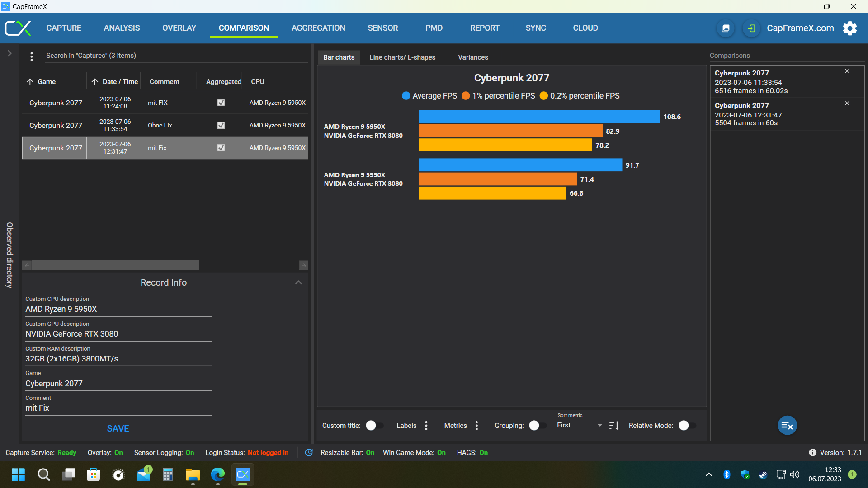Image resolution: width=868 pixels, height=488 pixels.
Task: Click the version info icon
Action: [812, 453]
